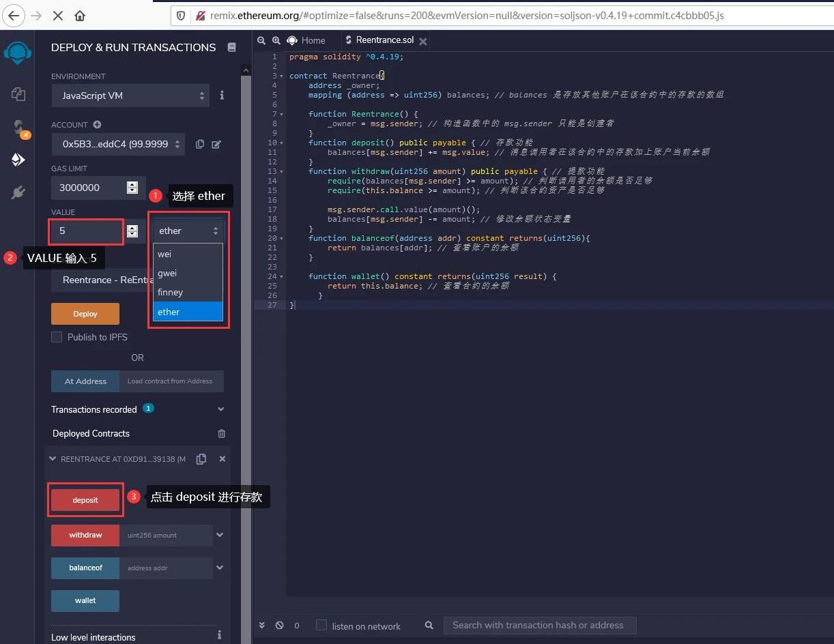This screenshot has height=644, width=834.
Task: Switch to the Home tab
Action: (x=313, y=41)
